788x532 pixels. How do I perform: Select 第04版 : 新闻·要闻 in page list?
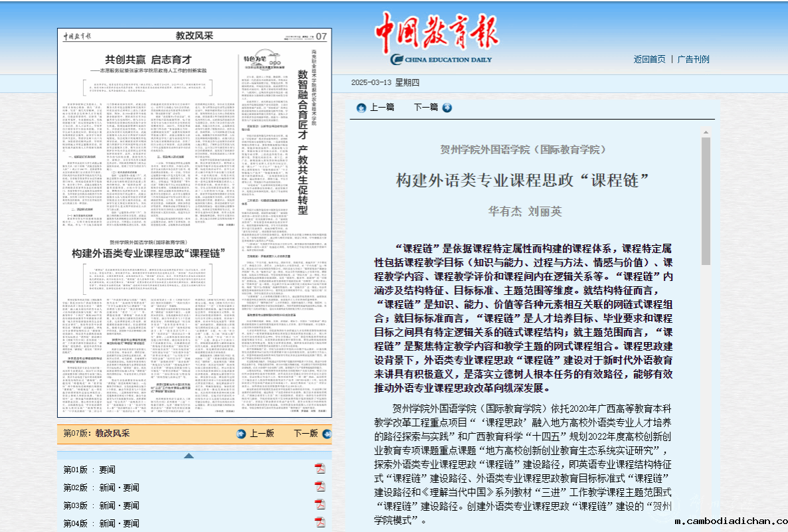[x=102, y=523]
